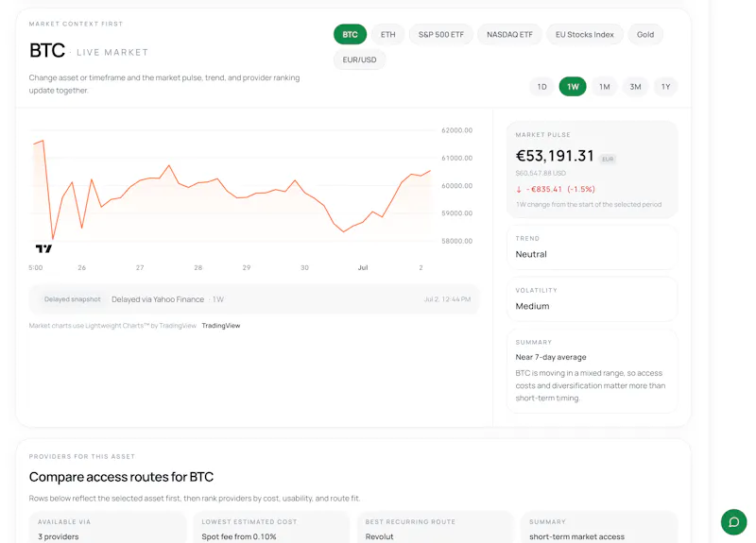756x543 pixels.
Task: Click the Medium volatility value
Action: (532, 306)
